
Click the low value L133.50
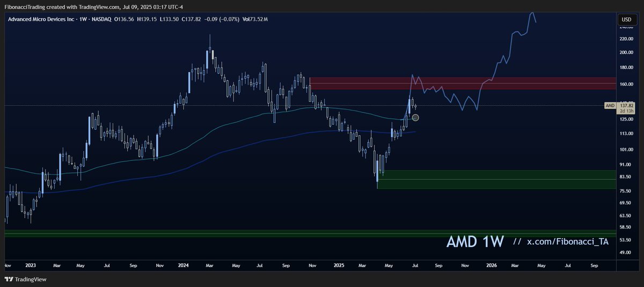click(170, 19)
